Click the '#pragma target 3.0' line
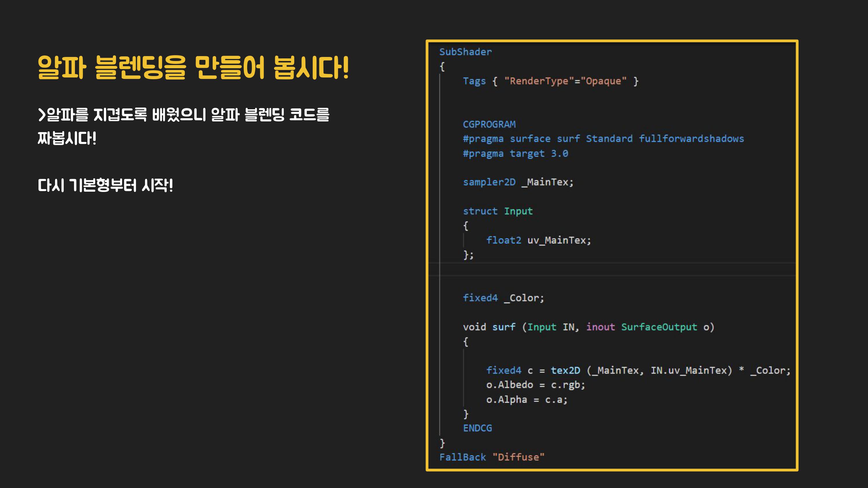This screenshot has width=868, height=488. click(515, 154)
